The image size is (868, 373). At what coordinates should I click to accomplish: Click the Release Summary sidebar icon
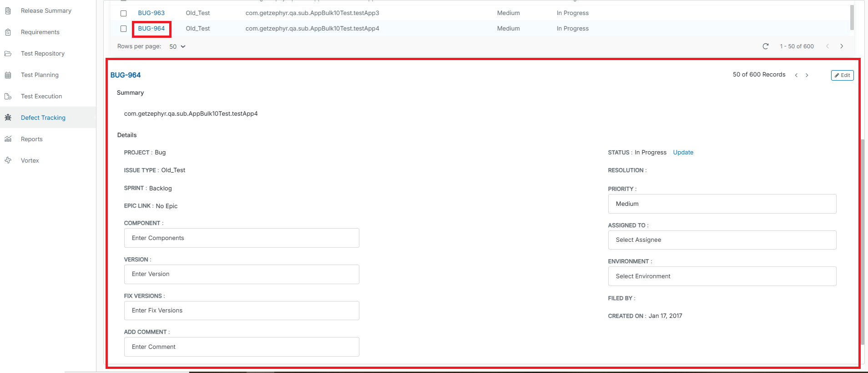point(8,10)
